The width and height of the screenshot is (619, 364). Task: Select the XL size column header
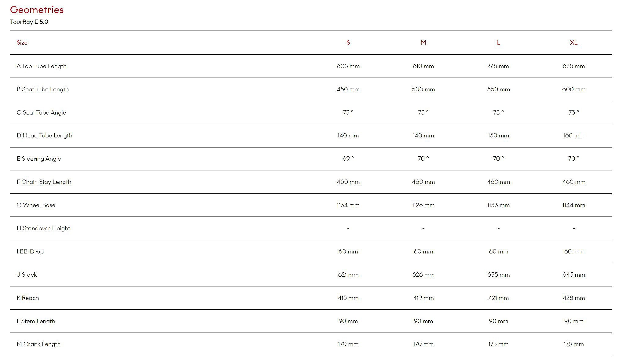click(x=573, y=42)
